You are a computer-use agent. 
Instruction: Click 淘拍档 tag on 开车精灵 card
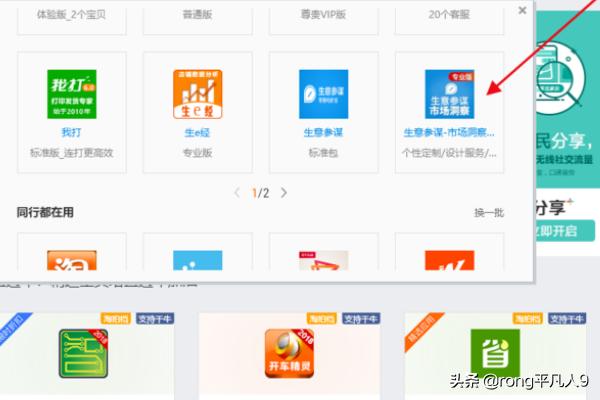(321, 318)
